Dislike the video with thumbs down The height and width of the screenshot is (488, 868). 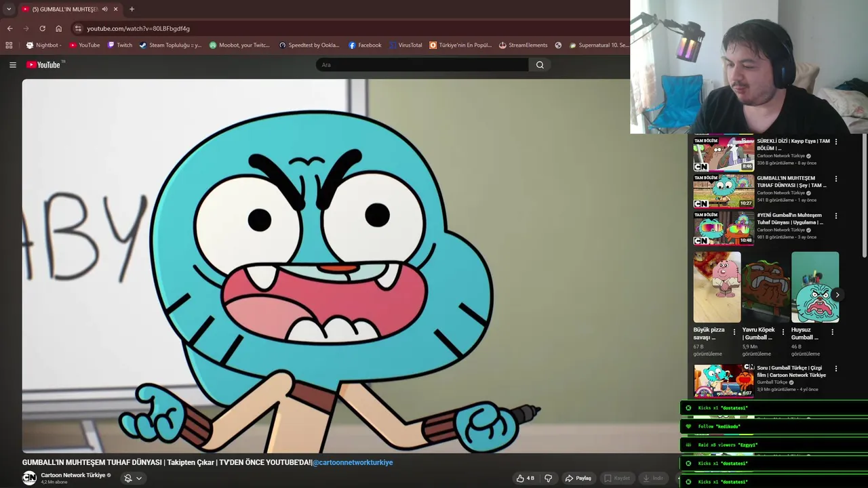[x=548, y=479]
